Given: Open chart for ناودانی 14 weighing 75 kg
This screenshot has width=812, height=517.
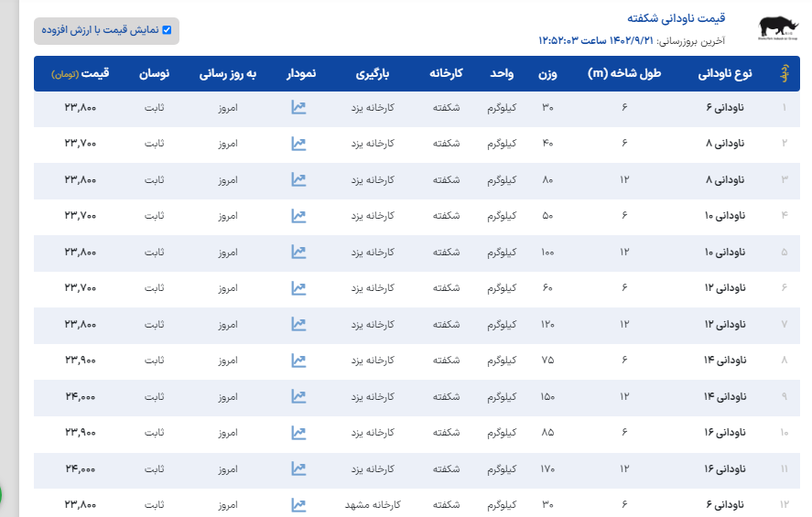Looking at the screenshot, I should (x=298, y=361).
